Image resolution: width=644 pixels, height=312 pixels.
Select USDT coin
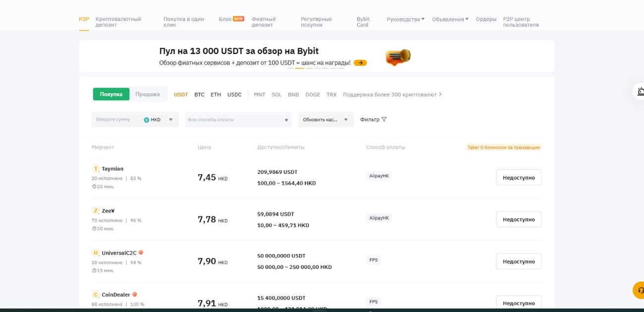(x=181, y=95)
